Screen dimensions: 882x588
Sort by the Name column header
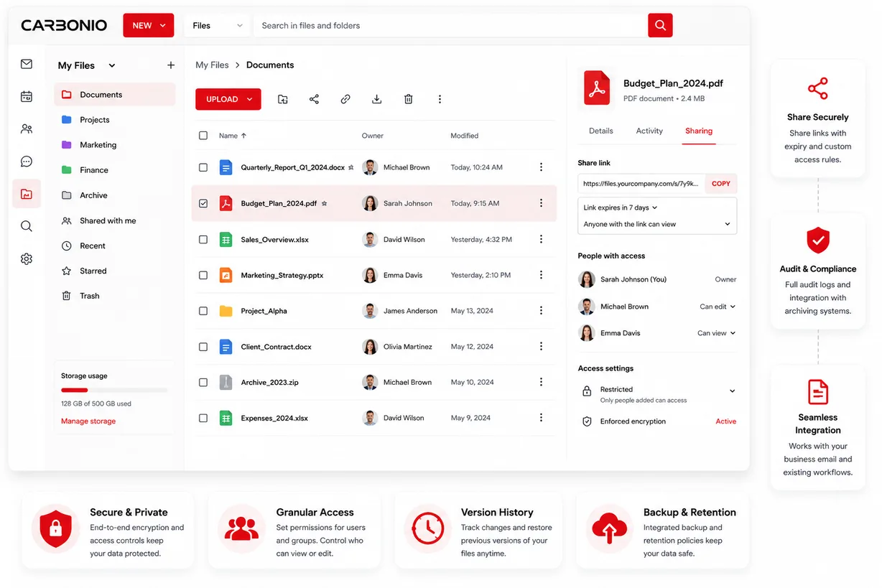[x=233, y=136]
